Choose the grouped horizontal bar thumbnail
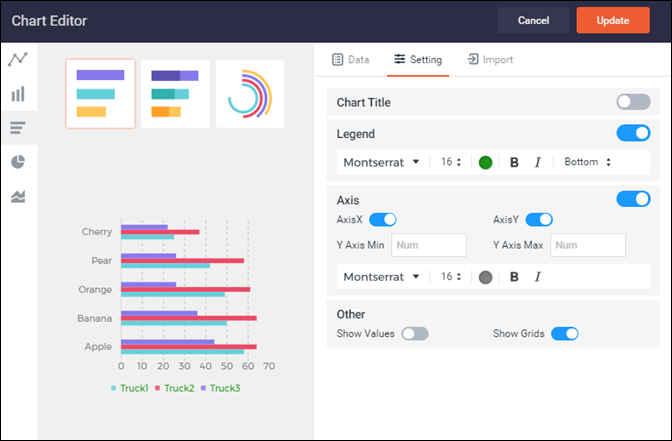This screenshot has height=441, width=672. tap(100, 94)
